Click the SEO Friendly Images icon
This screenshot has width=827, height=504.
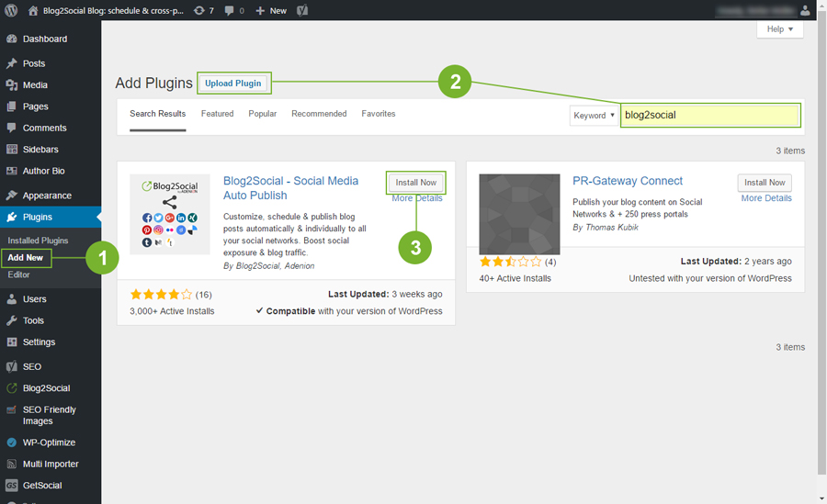(12, 409)
